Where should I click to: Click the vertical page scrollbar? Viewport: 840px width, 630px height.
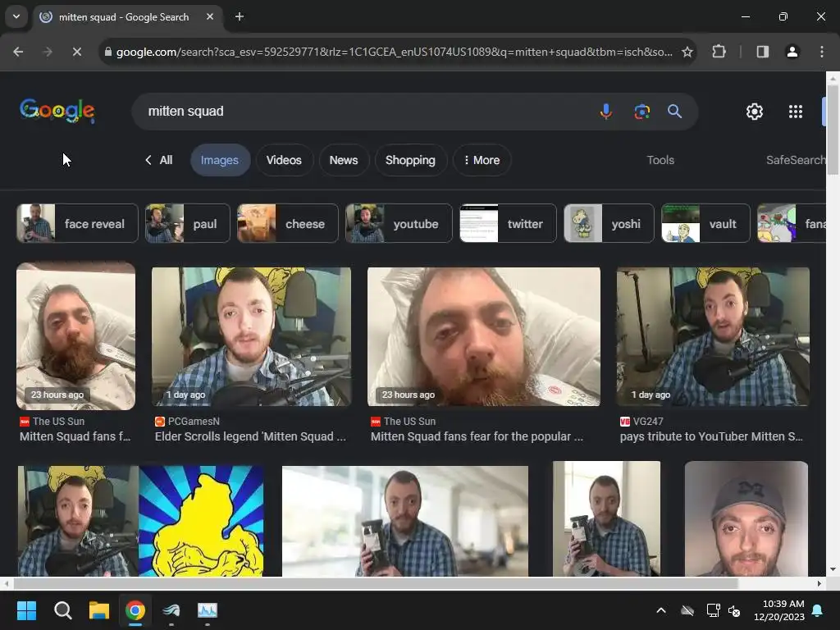click(x=833, y=129)
